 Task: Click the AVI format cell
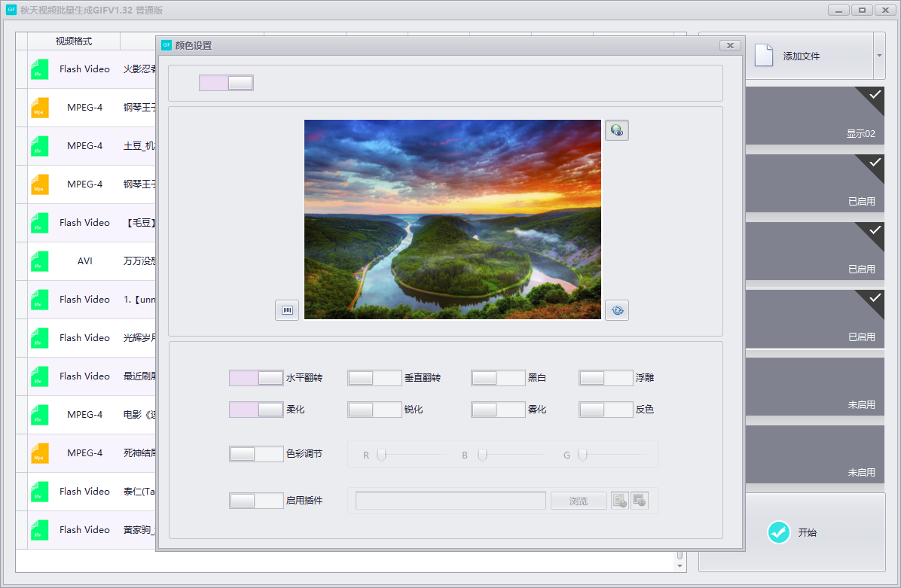click(85, 261)
